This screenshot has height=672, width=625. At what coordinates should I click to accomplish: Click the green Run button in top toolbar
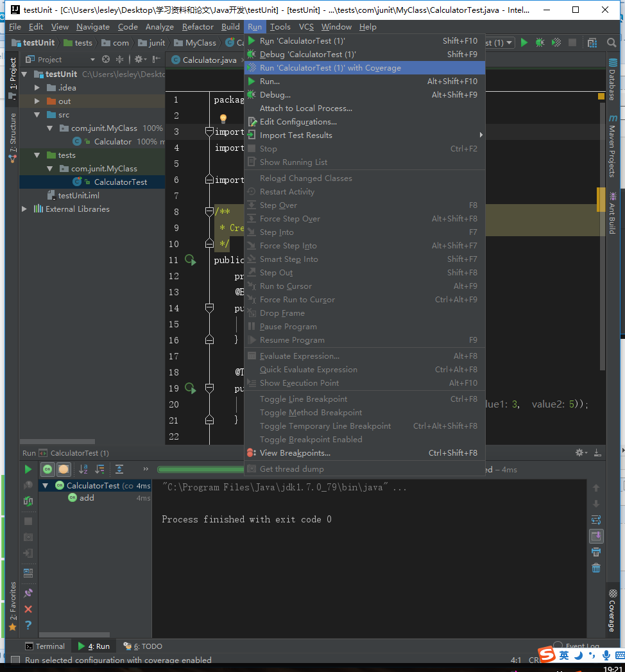tap(524, 42)
